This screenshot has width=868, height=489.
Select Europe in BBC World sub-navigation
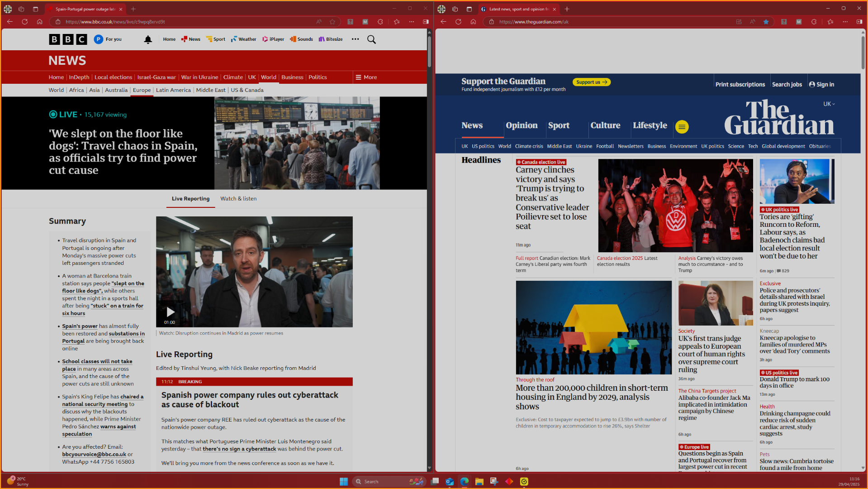point(142,90)
